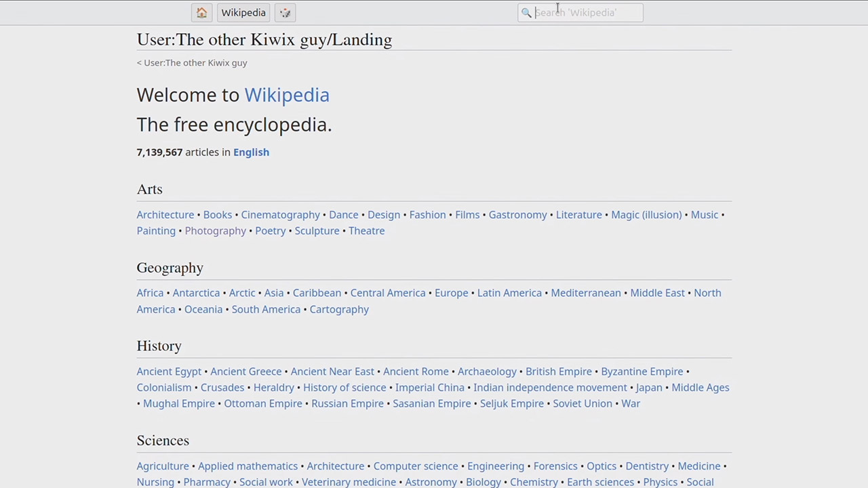Click the magnifier icon in the search box
Viewport: 868px width, 488px height.
pyautogui.click(x=526, y=12)
